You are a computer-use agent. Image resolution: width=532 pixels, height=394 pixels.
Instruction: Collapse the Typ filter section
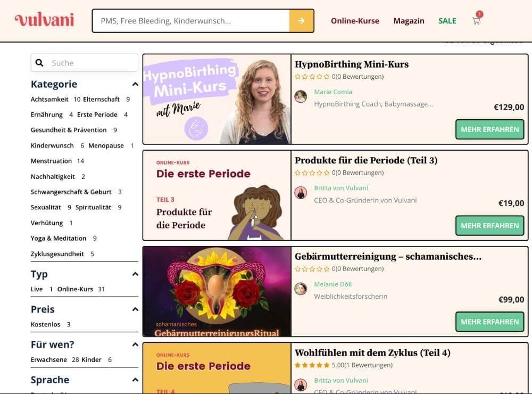[135, 274]
